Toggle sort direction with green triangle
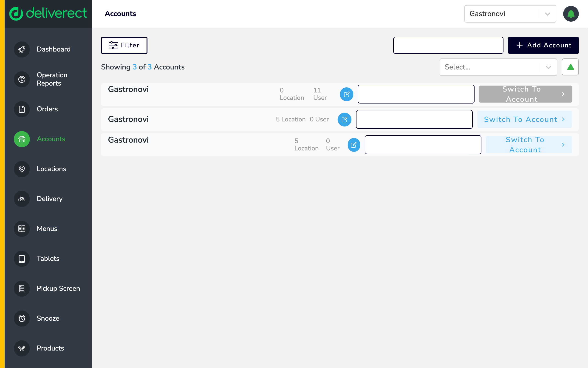The height and width of the screenshot is (368, 588). 570,67
